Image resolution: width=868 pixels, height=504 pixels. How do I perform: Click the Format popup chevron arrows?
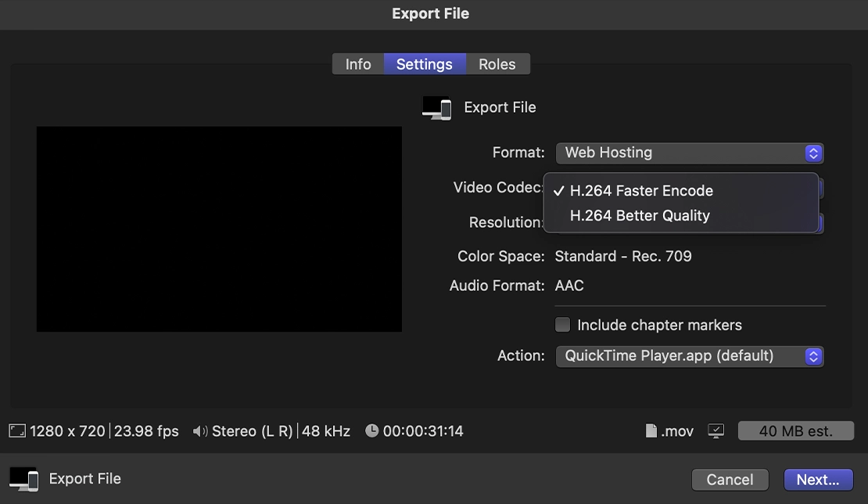coord(813,153)
